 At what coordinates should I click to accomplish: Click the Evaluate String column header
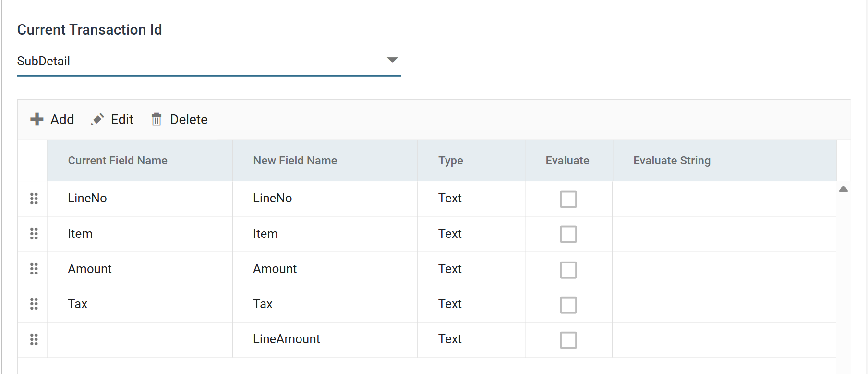724,161
